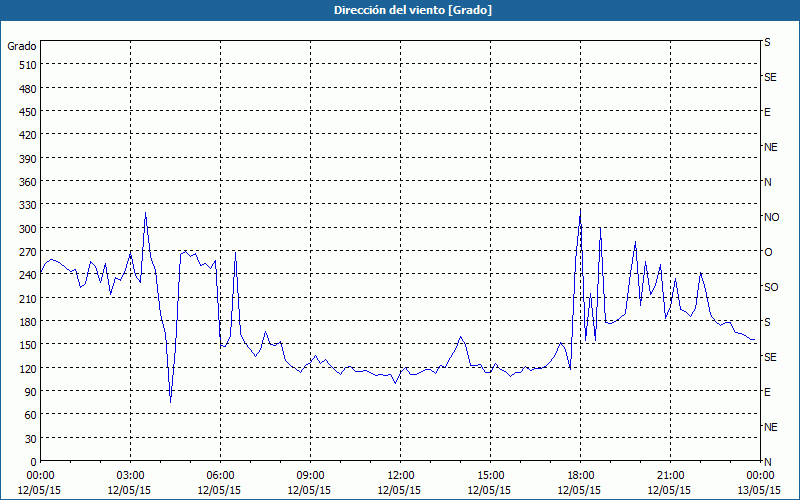The width and height of the screenshot is (800, 500).
Task: Select the 18:00 time axis label
Action: pos(581,476)
